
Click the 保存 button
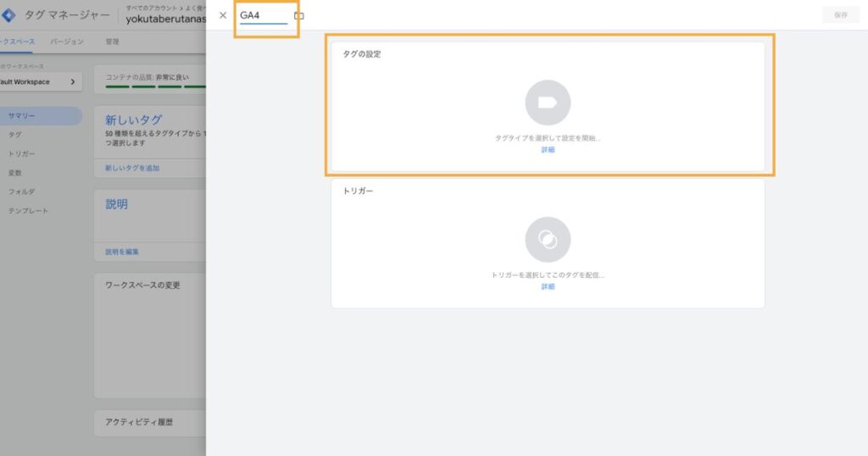point(841,15)
